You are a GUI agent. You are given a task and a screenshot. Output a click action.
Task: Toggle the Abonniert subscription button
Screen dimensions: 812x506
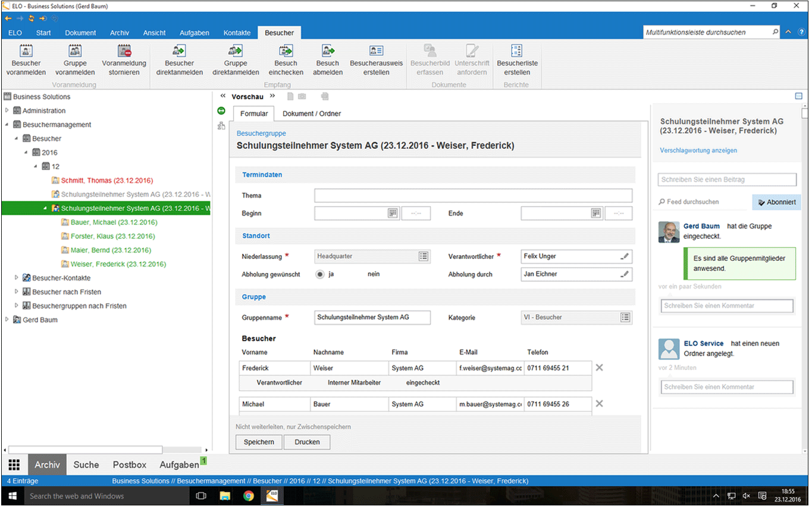[776, 202]
